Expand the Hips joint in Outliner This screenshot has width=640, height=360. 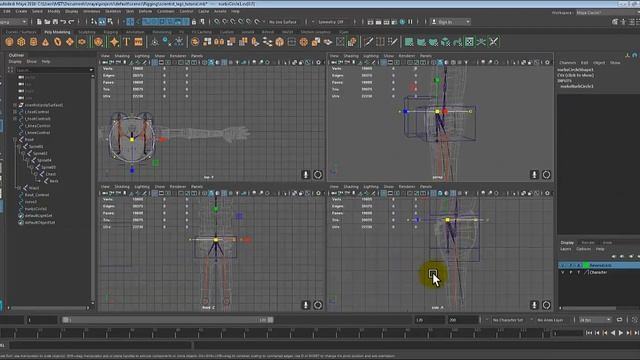click(19, 188)
